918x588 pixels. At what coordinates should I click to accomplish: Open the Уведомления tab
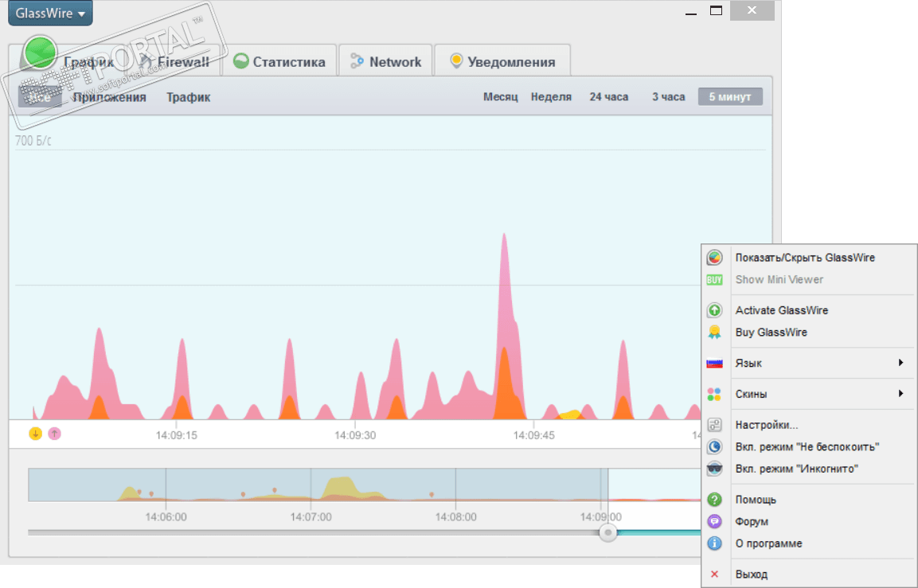502,60
